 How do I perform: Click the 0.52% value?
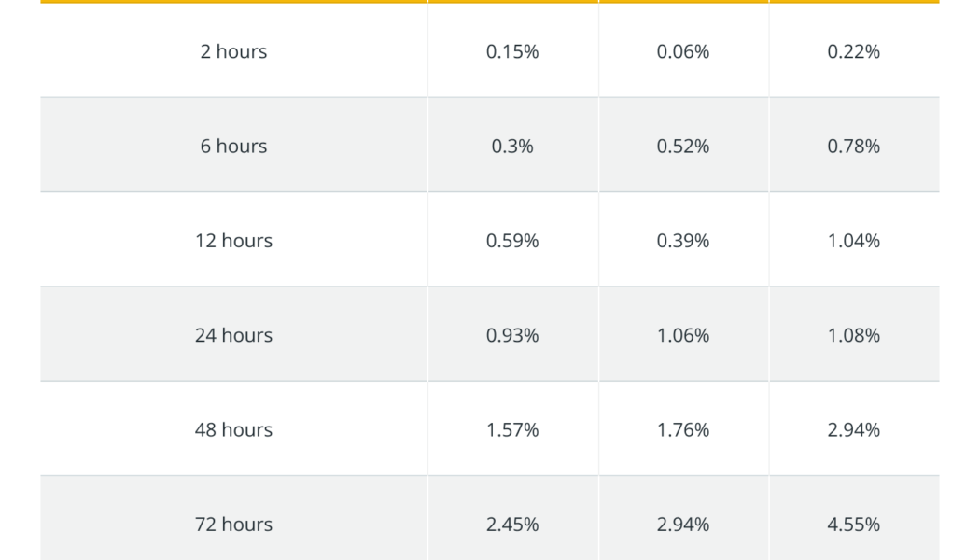pos(683,147)
